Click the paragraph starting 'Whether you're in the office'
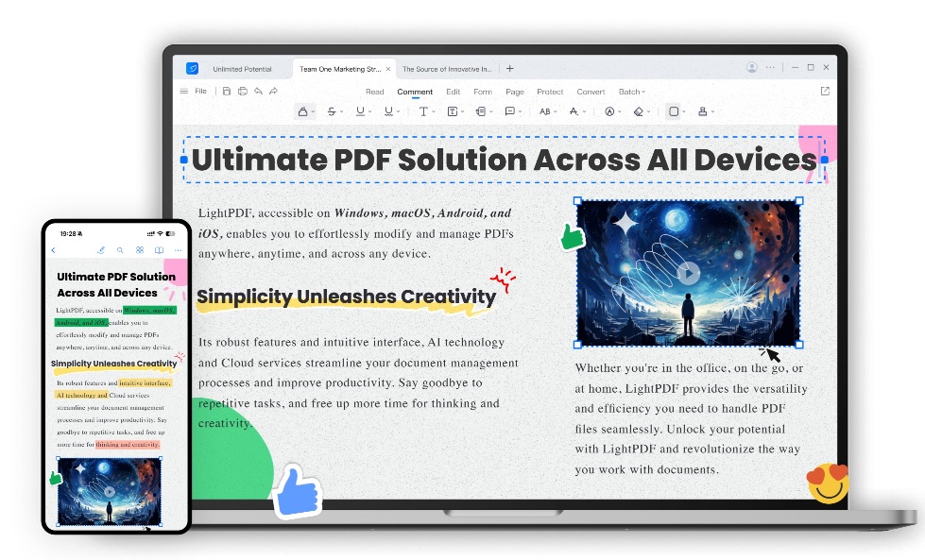The width and height of the screenshot is (925, 560). point(691,418)
